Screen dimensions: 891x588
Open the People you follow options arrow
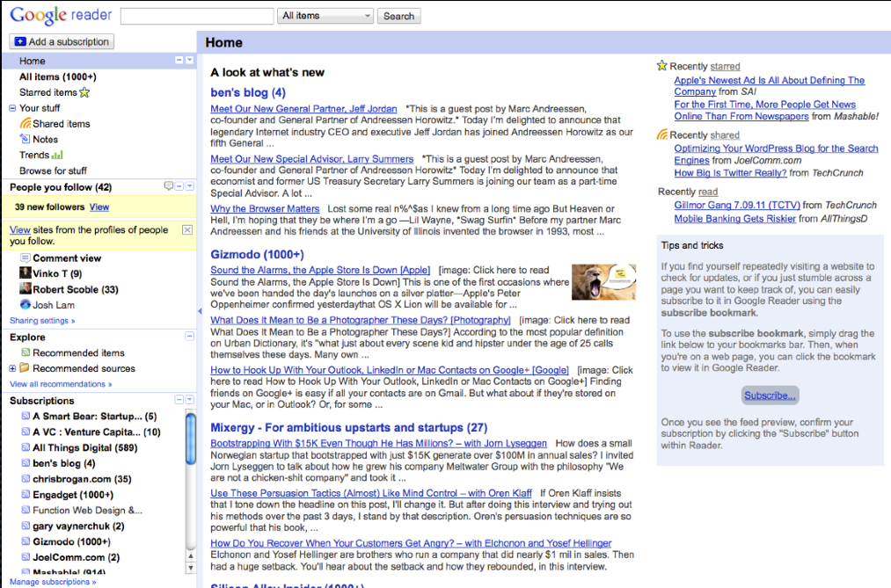pos(190,186)
